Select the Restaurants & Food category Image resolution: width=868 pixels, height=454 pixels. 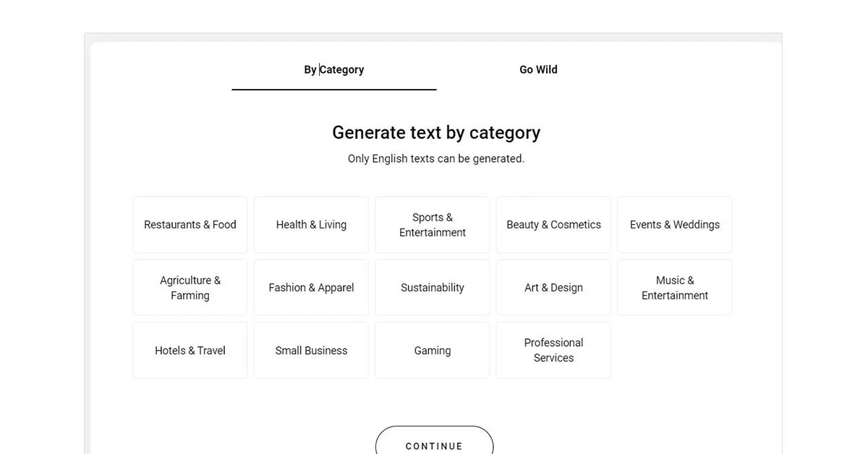pyautogui.click(x=190, y=224)
